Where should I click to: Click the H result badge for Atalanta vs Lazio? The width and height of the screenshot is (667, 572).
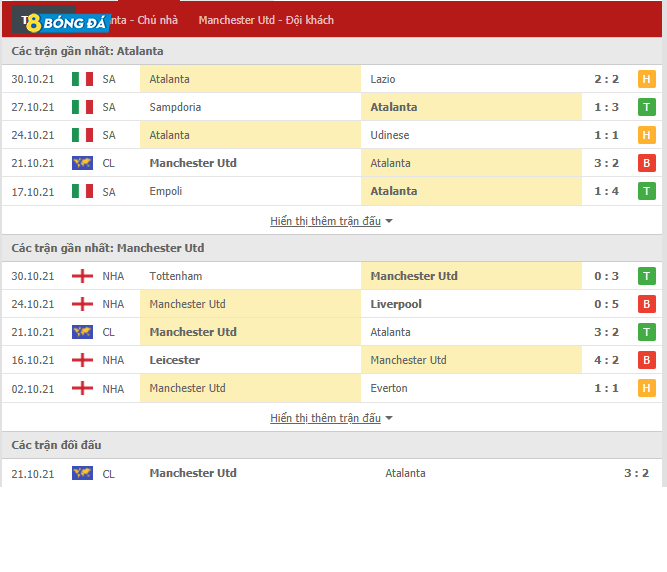point(646,79)
